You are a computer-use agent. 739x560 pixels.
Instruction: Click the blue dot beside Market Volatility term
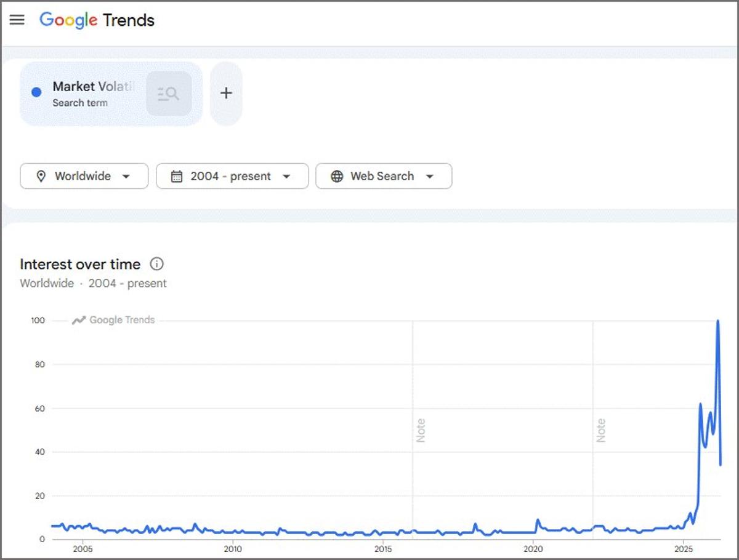coord(36,92)
